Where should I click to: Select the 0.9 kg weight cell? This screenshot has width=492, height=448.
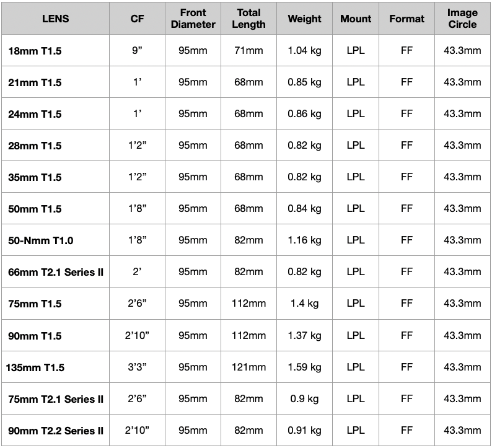[304, 399]
